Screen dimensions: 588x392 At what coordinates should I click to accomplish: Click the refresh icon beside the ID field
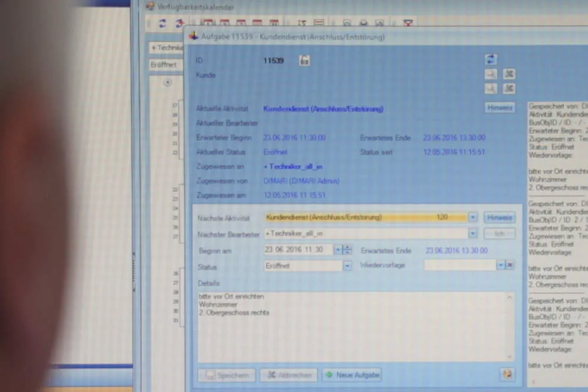[x=491, y=59]
